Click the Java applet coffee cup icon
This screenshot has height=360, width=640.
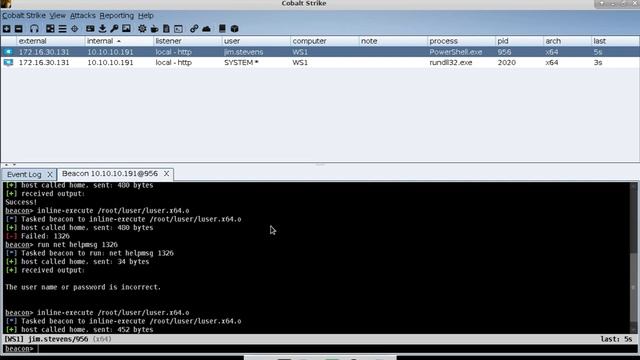tap(154, 29)
